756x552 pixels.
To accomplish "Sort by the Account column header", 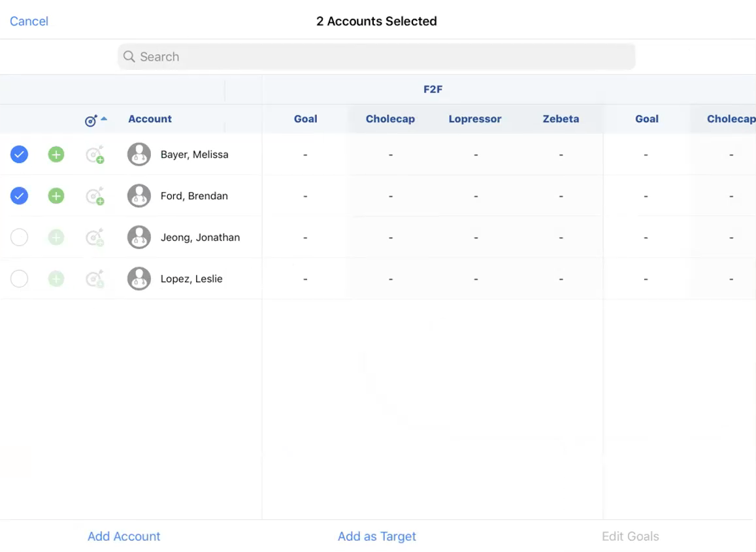I will (x=150, y=119).
